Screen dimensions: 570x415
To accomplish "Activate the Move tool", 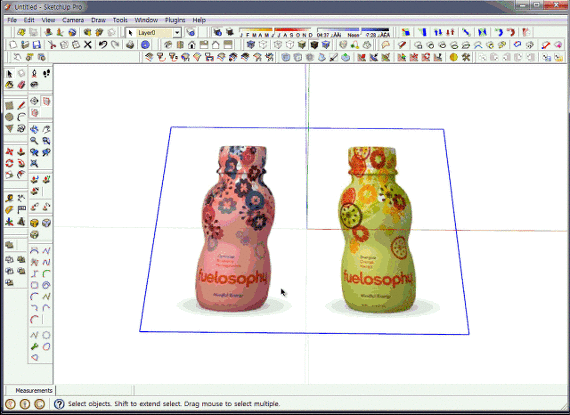I will point(9,152).
